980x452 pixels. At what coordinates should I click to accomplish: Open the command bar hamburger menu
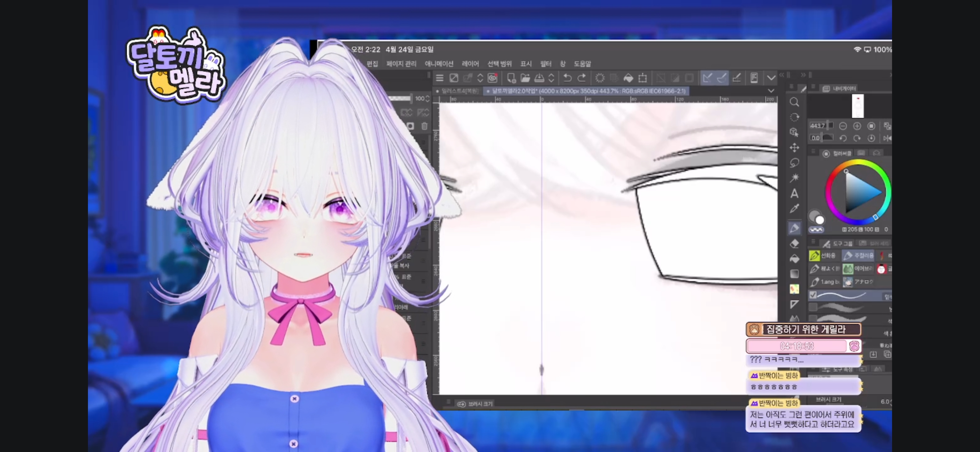pos(439,78)
